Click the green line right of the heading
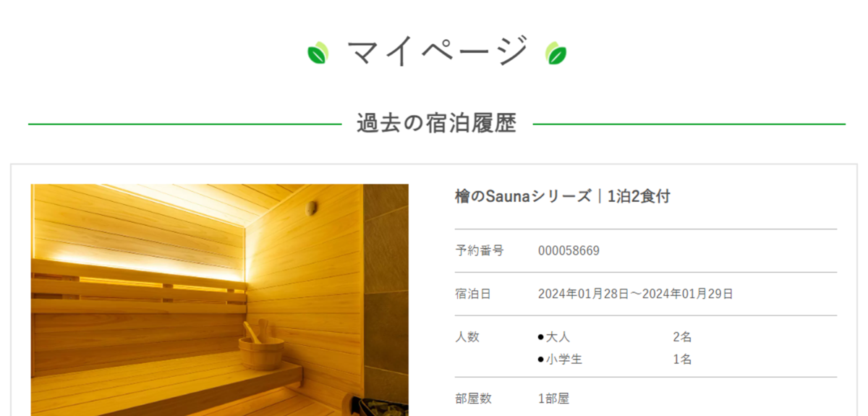Image resolution: width=868 pixels, height=416 pixels. (689, 124)
